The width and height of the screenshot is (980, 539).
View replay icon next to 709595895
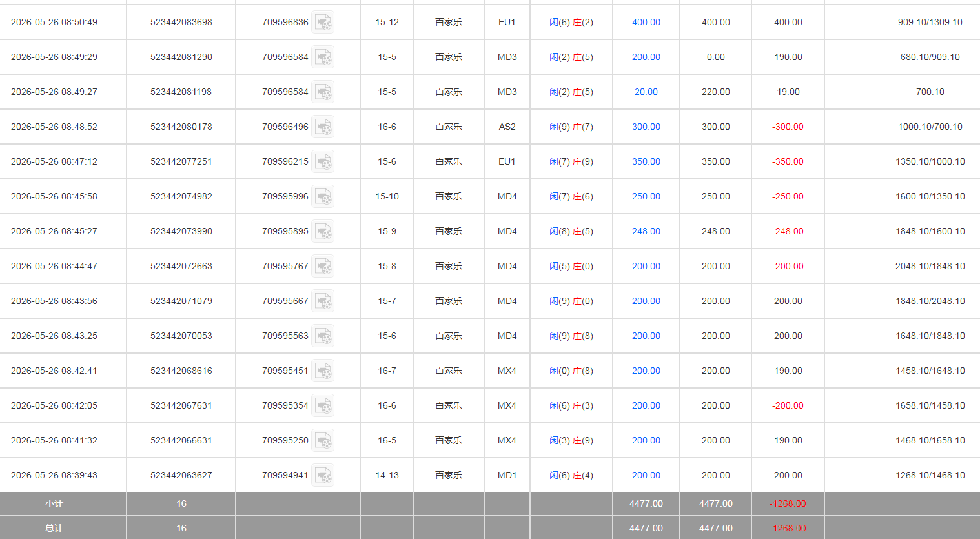pyautogui.click(x=323, y=232)
